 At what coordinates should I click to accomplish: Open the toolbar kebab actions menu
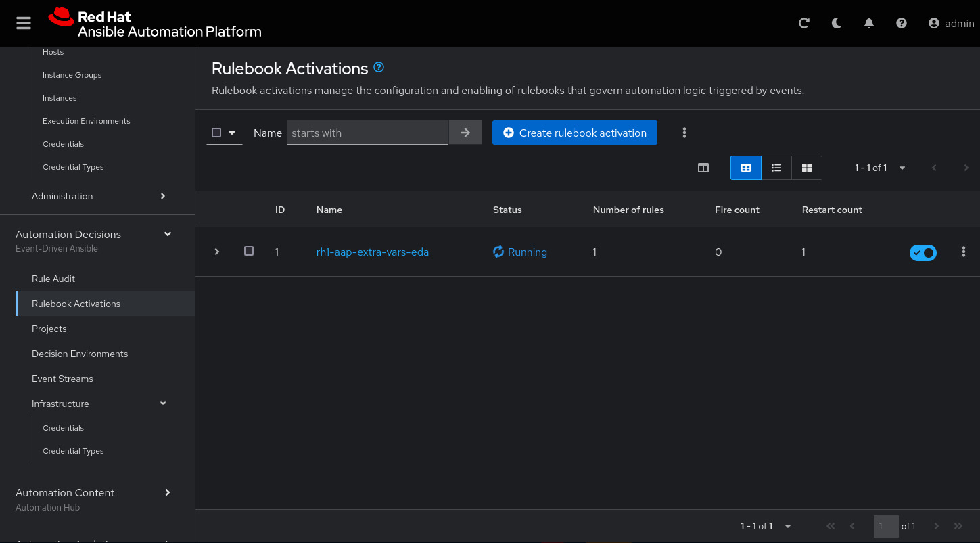click(x=684, y=133)
